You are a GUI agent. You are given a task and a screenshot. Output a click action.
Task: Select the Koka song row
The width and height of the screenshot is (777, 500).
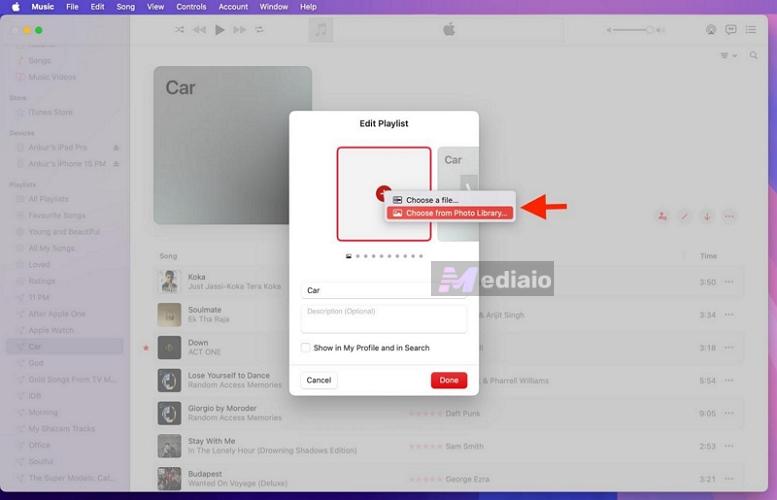448,281
